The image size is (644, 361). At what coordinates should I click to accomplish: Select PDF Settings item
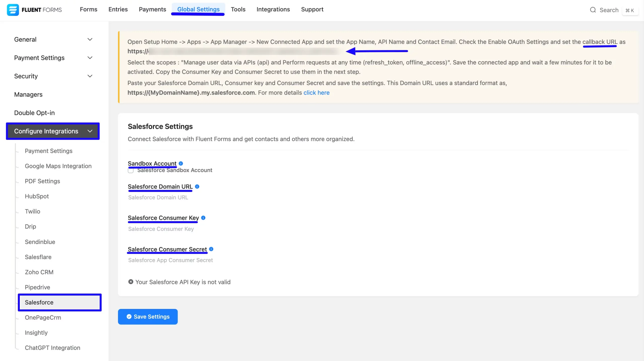42,181
